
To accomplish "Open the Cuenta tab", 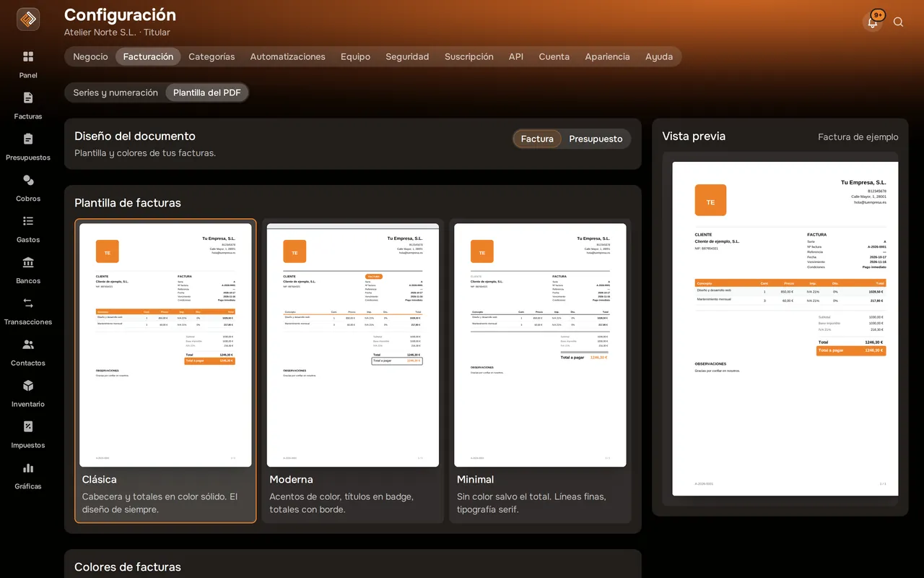I will [554, 56].
